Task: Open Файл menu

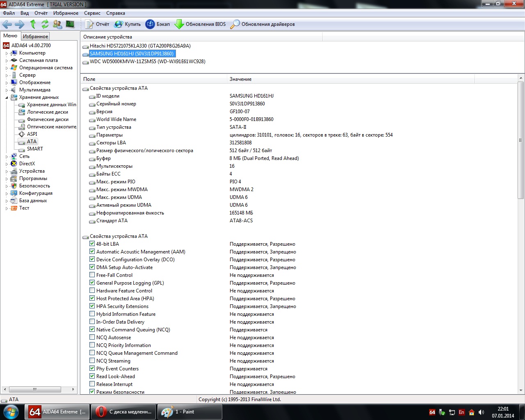Action: [x=9, y=13]
